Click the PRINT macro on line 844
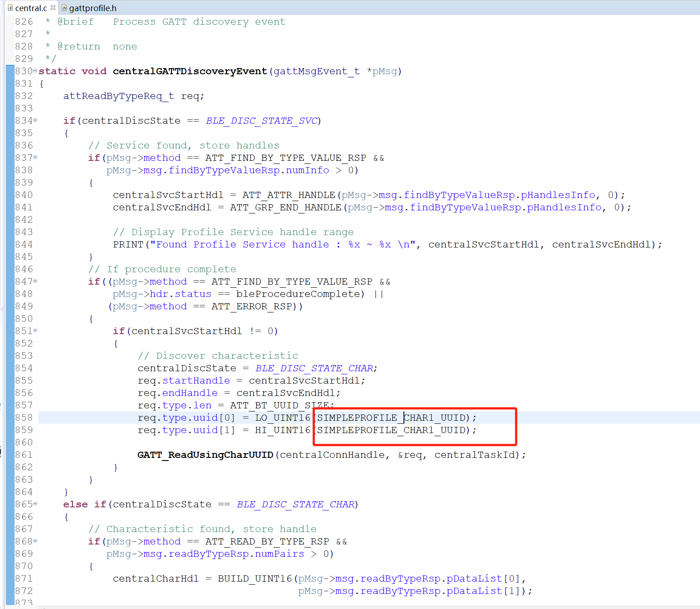Image resolution: width=700 pixels, height=609 pixels. click(128, 244)
